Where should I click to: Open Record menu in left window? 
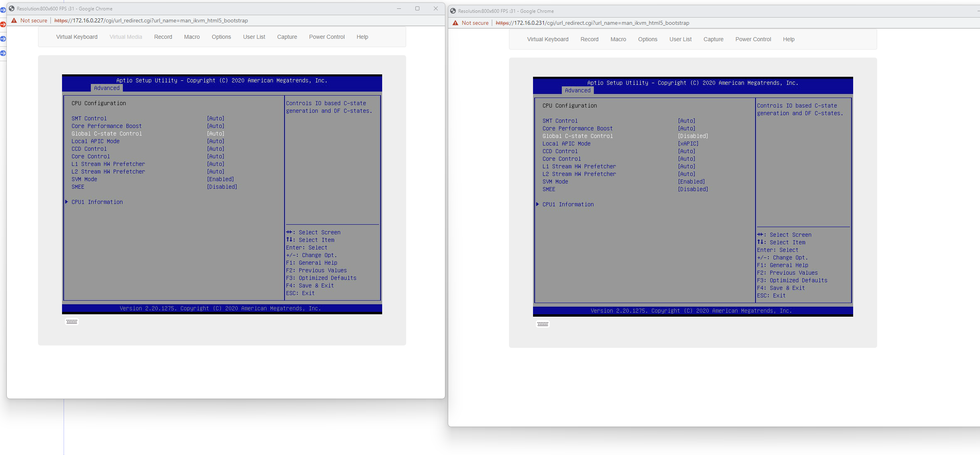click(163, 37)
